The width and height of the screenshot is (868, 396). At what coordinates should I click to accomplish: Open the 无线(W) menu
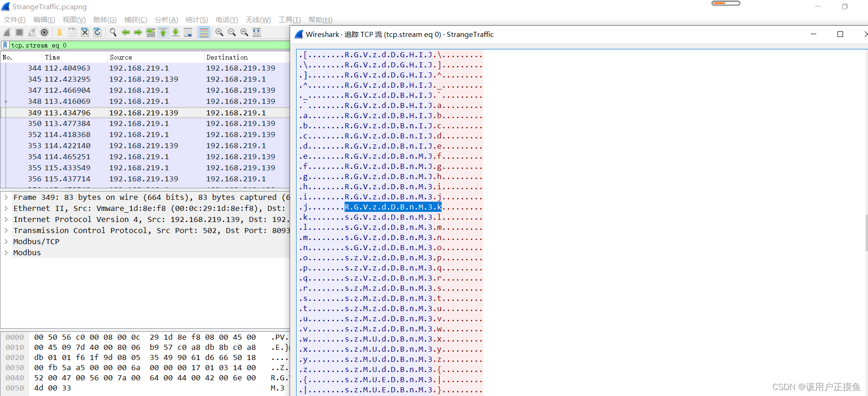click(x=258, y=19)
